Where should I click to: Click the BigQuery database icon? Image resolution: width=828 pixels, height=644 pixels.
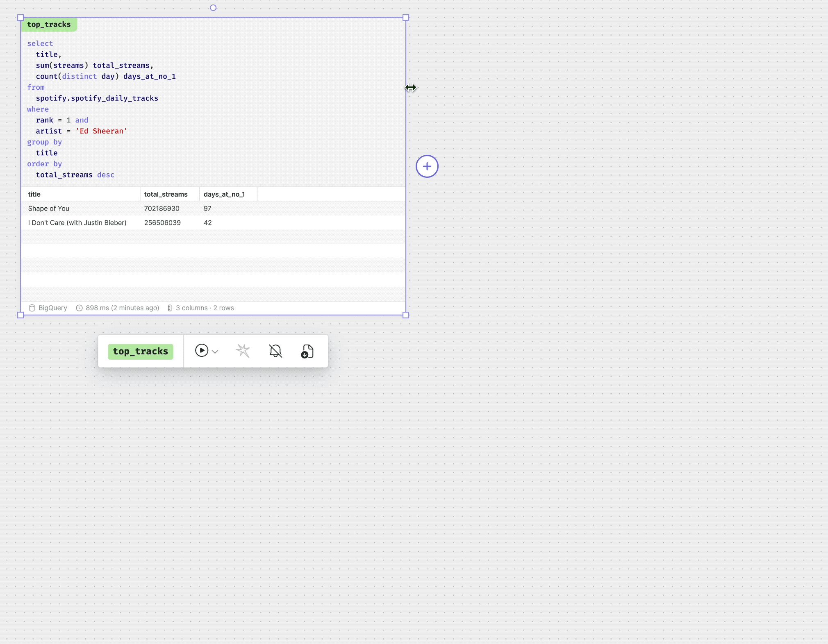click(x=32, y=308)
